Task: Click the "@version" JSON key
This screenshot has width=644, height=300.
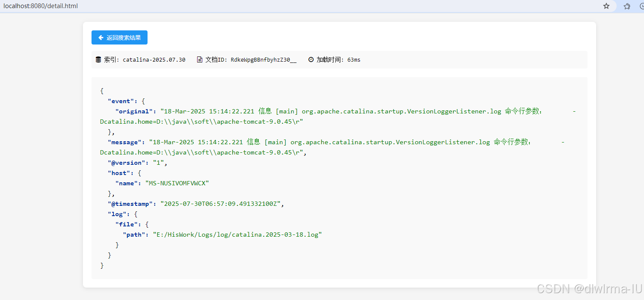Action: (126, 163)
